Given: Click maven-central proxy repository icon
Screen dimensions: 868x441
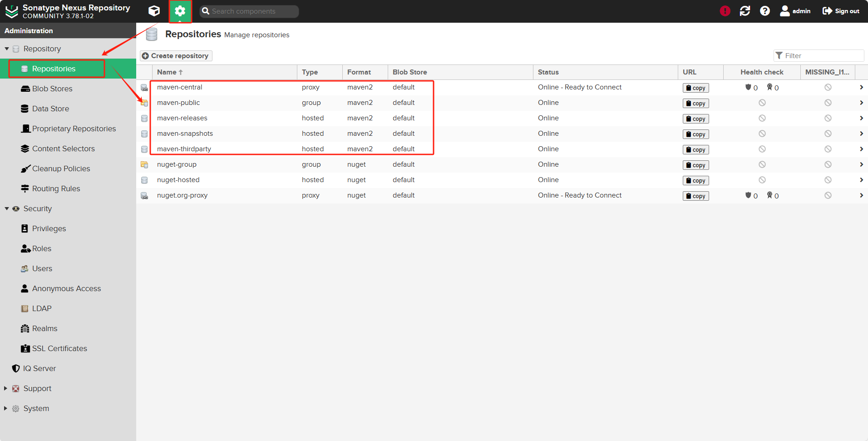Looking at the screenshot, I should tap(144, 88).
